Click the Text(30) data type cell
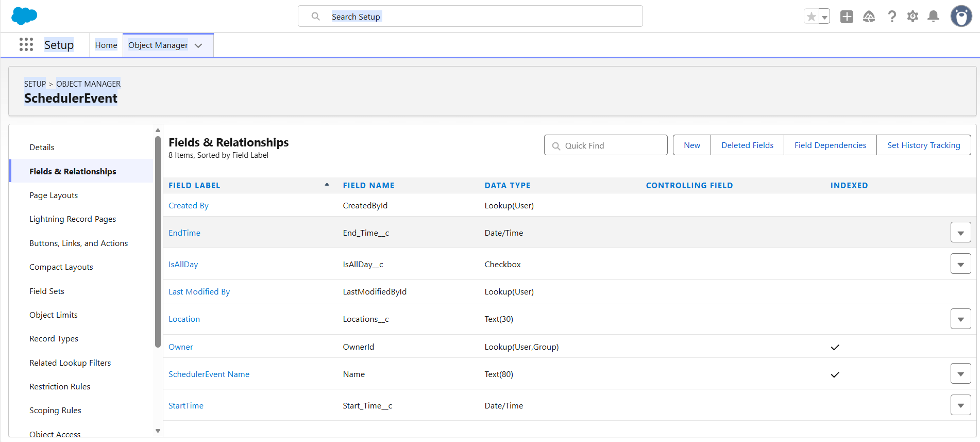The width and height of the screenshot is (980, 442). 499,319
